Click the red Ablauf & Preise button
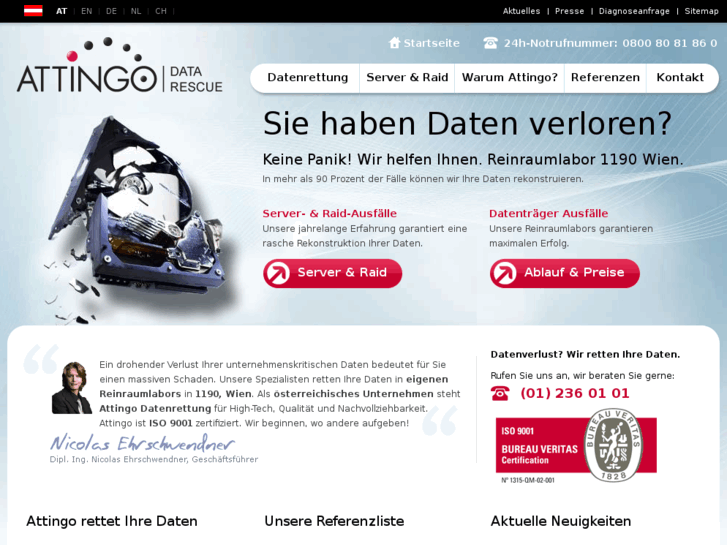This screenshot has width=727, height=545. 565,273
